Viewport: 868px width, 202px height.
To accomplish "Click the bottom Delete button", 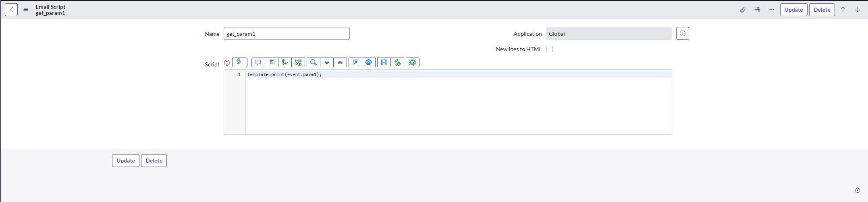I will [154, 161].
